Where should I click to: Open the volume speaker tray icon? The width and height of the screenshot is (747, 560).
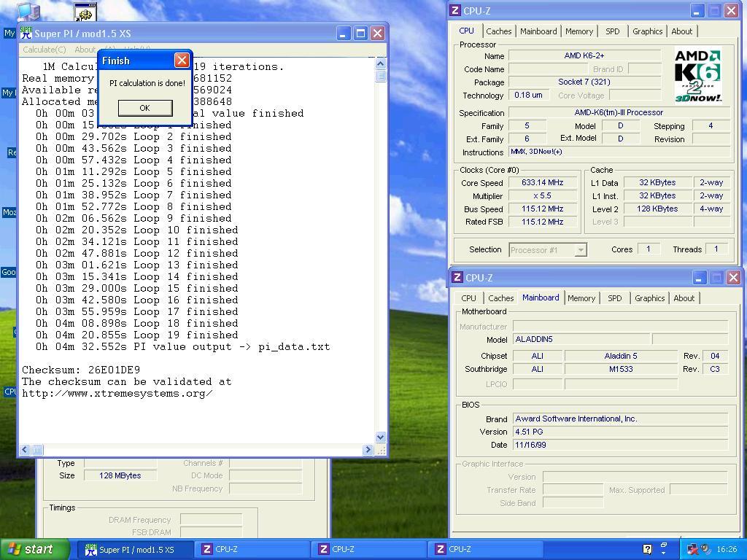[x=705, y=550]
